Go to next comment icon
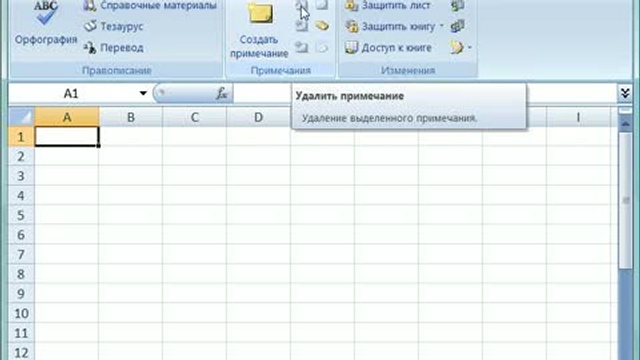The height and width of the screenshot is (360, 640). point(302,47)
